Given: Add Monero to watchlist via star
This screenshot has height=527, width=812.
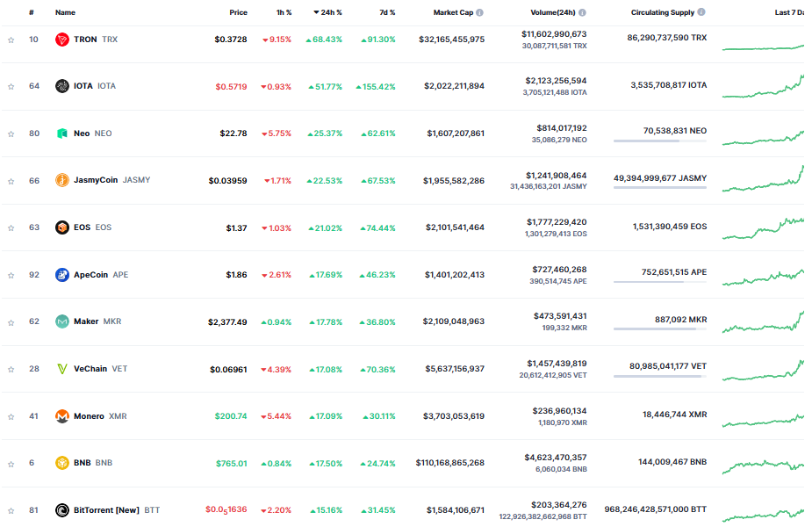Looking at the screenshot, I should tap(11, 417).
